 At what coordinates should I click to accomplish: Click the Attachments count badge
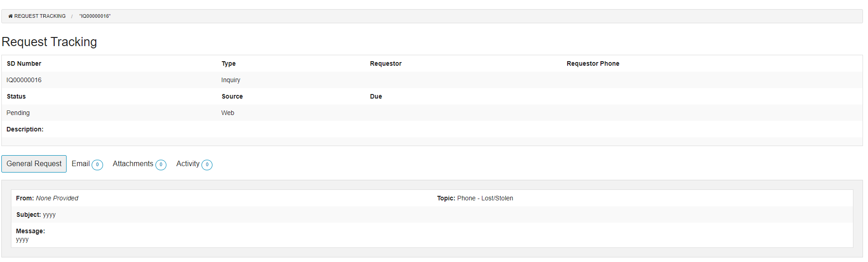click(161, 165)
